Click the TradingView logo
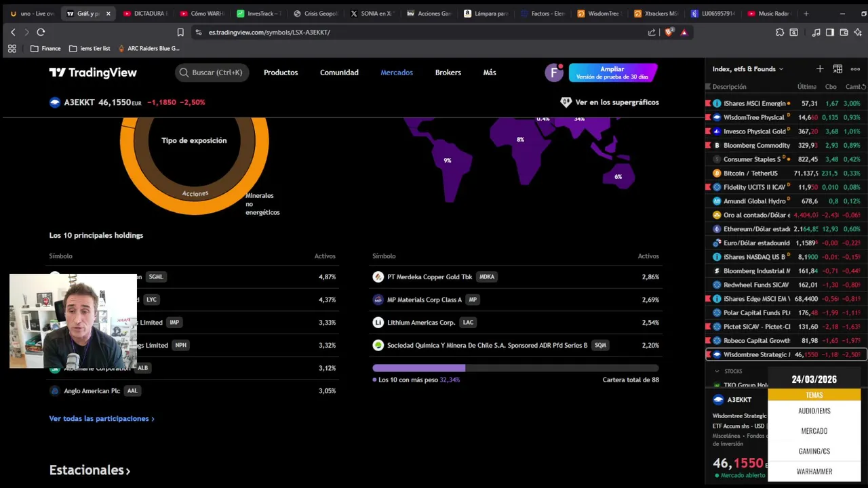The width and height of the screenshot is (868, 488). (93, 73)
